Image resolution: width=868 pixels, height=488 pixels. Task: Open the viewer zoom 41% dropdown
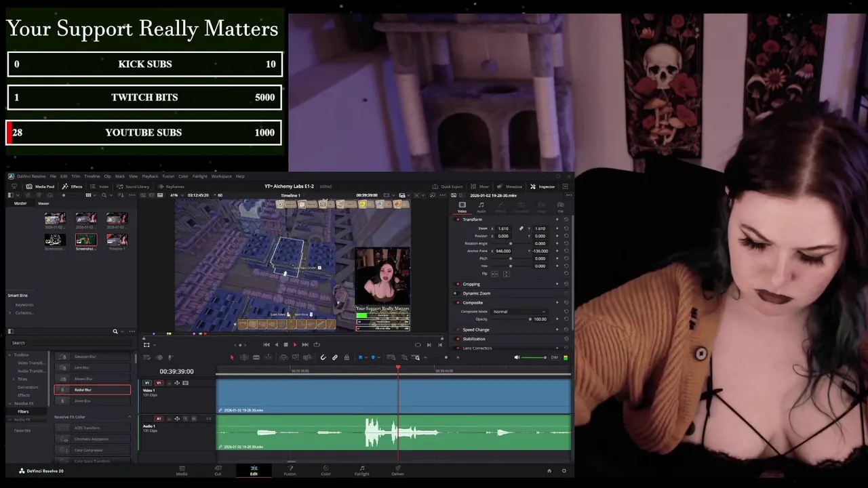176,195
